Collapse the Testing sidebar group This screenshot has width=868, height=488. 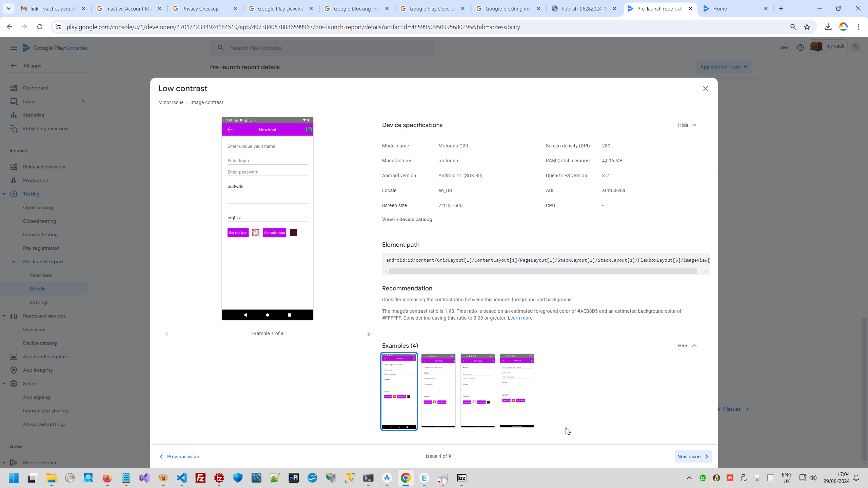point(4,194)
